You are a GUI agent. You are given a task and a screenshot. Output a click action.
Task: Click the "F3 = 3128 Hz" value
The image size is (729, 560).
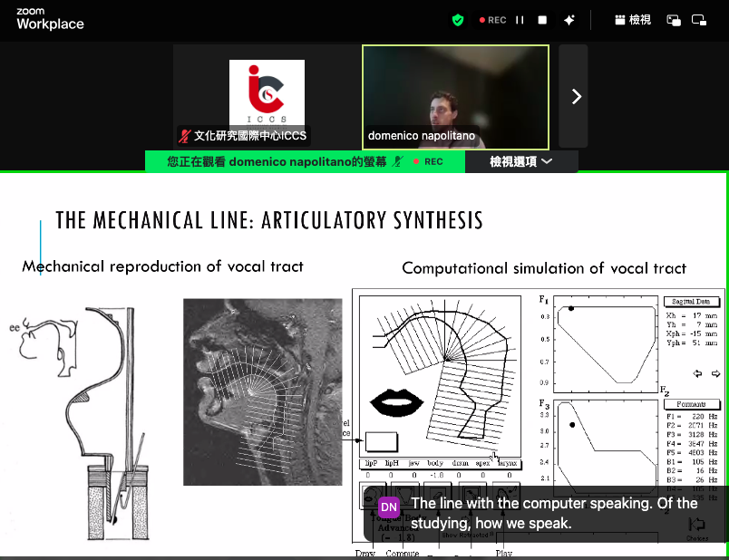point(692,435)
